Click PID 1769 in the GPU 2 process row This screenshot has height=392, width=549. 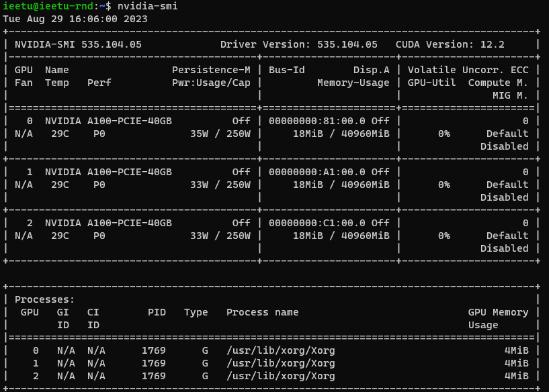pos(154,376)
